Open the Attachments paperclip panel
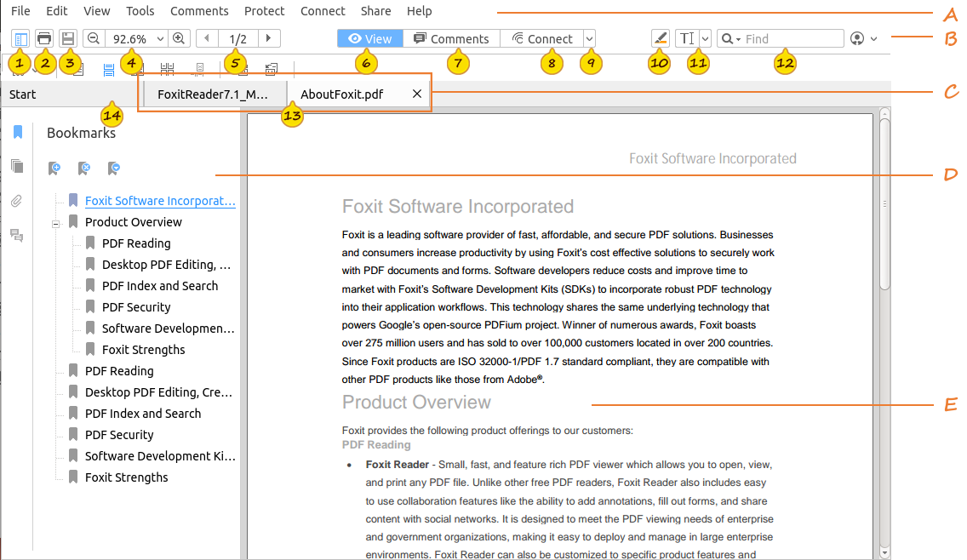 (x=17, y=201)
